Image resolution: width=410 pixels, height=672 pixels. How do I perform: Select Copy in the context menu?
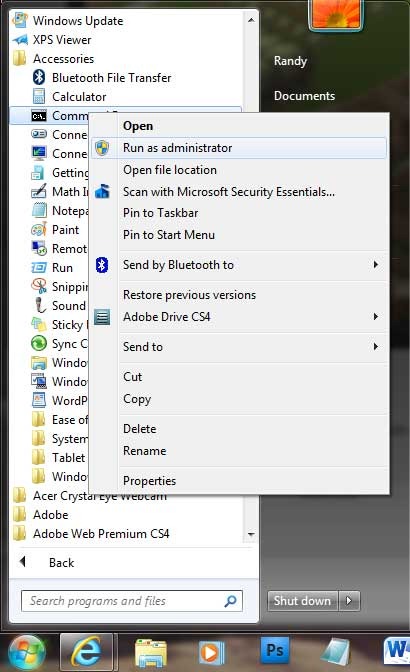[x=239, y=399]
